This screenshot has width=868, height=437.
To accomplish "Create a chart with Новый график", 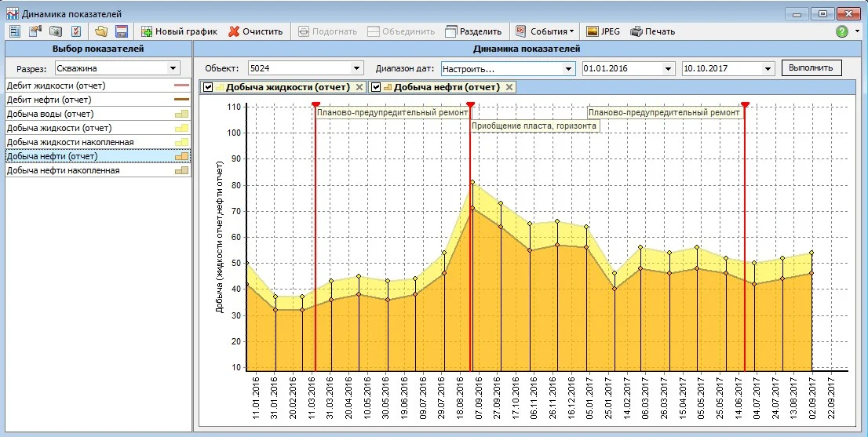I will click(x=180, y=31).
